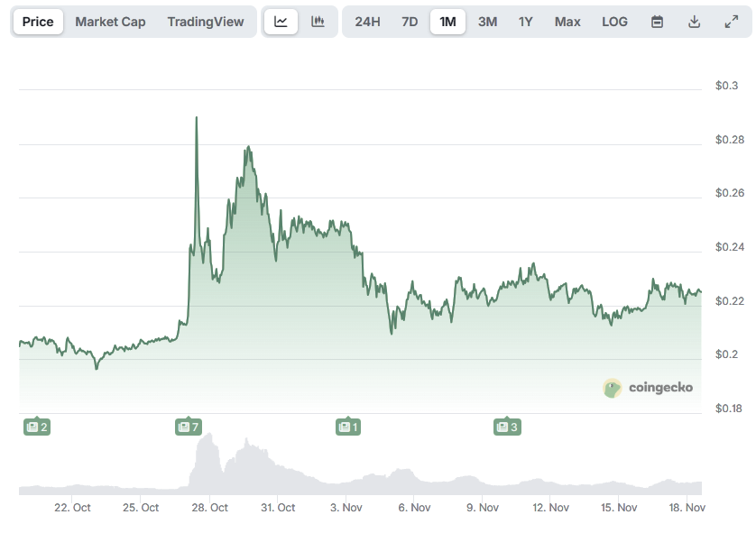
Task: Set time range to 24H
Action: (367, 22)
